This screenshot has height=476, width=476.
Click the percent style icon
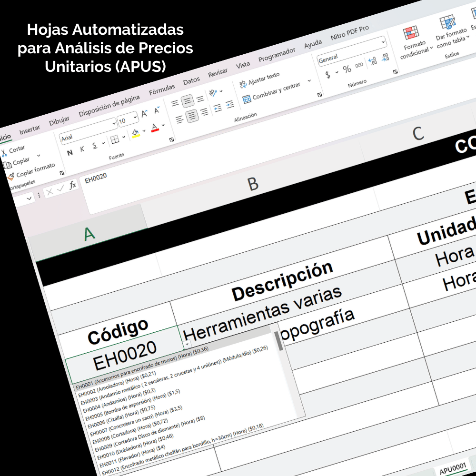tap(347, 69)
